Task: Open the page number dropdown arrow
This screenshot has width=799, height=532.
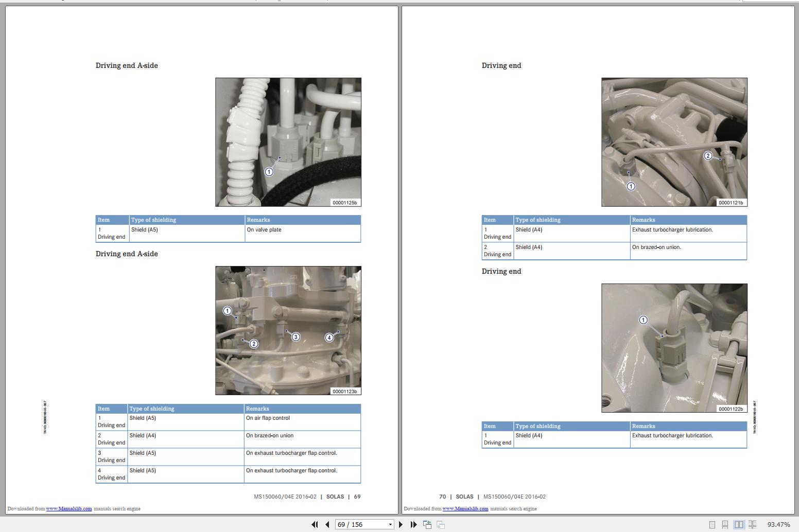Action: click(x=390, y=524)
